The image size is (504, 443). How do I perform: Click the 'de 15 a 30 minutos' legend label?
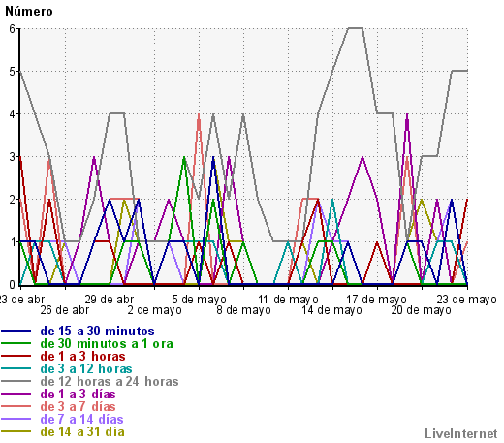[x=97, y=331]
